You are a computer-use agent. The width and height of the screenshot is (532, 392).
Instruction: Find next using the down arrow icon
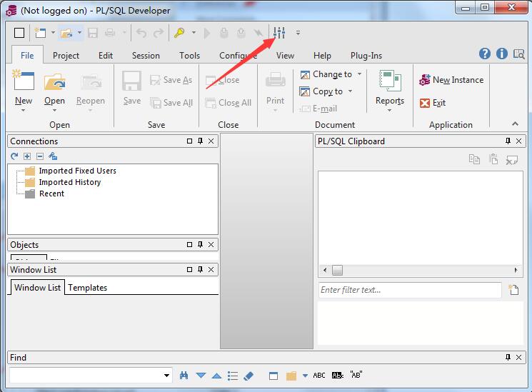coord(201,376)
